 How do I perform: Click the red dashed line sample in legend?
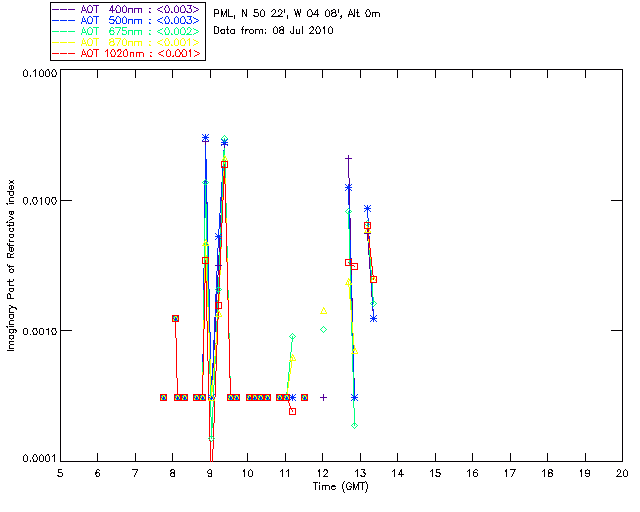click(x=64, y=53)
